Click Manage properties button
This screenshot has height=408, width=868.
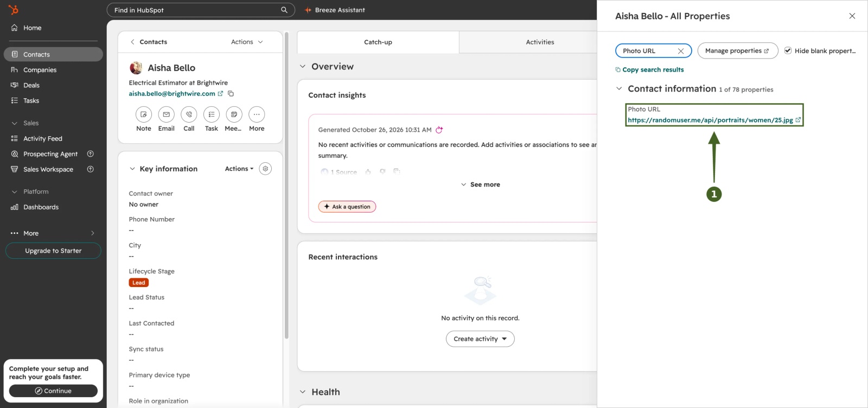pyautogui.click(x=738, y=51)
